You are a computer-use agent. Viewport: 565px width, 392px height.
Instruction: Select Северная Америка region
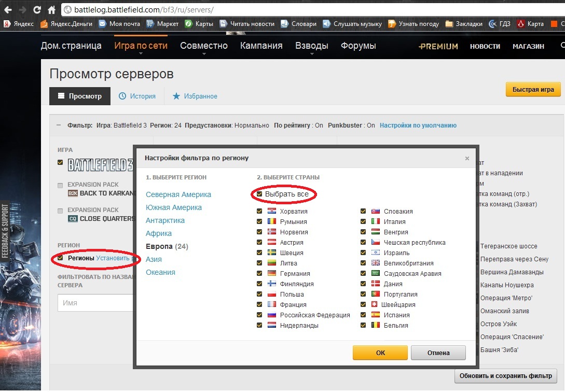[178, 194]
